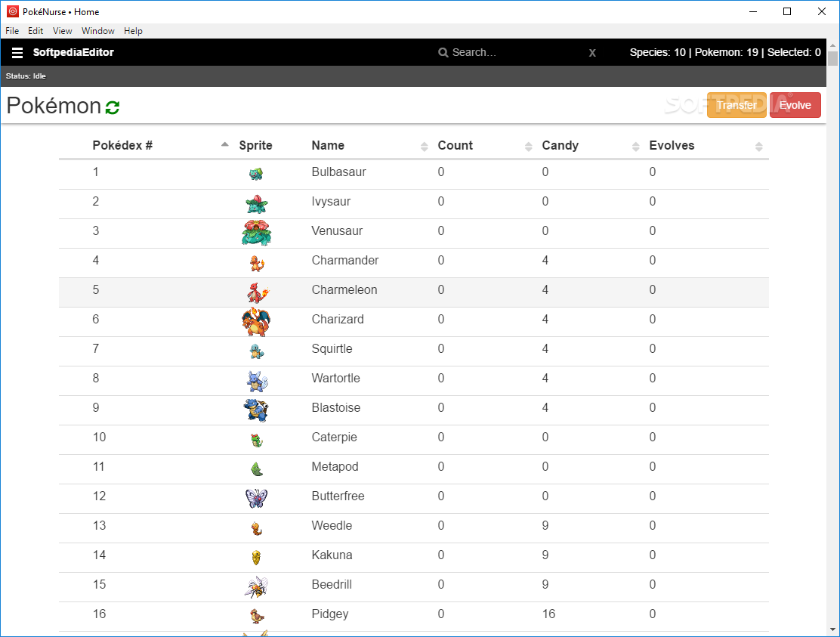Select the Wartortle sprite
Image resolution: width=840 pixels, height=637 pixels.
pyautogui.click(x=257, y=381)
